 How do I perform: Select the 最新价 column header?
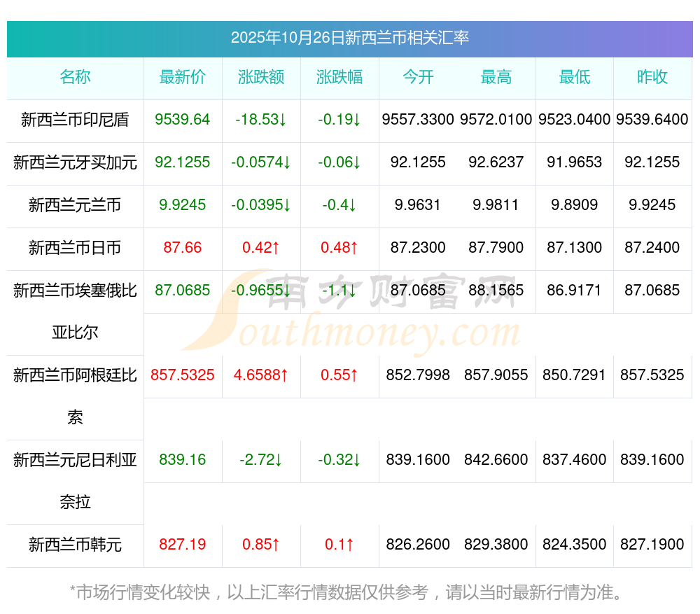tap(183, 77)
